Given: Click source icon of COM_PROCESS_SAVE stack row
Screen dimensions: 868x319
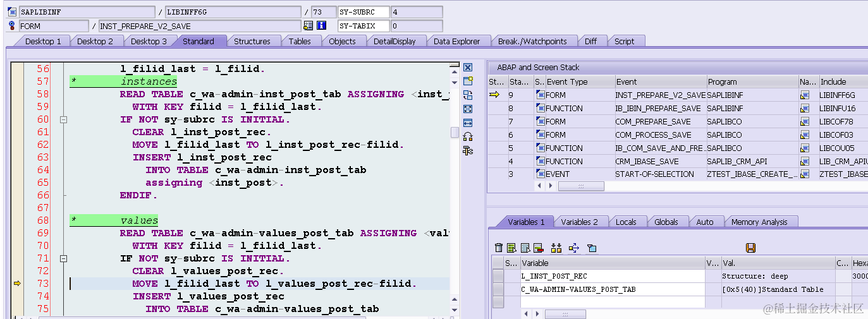Looking at the screenshot, I should coord(541,135).
